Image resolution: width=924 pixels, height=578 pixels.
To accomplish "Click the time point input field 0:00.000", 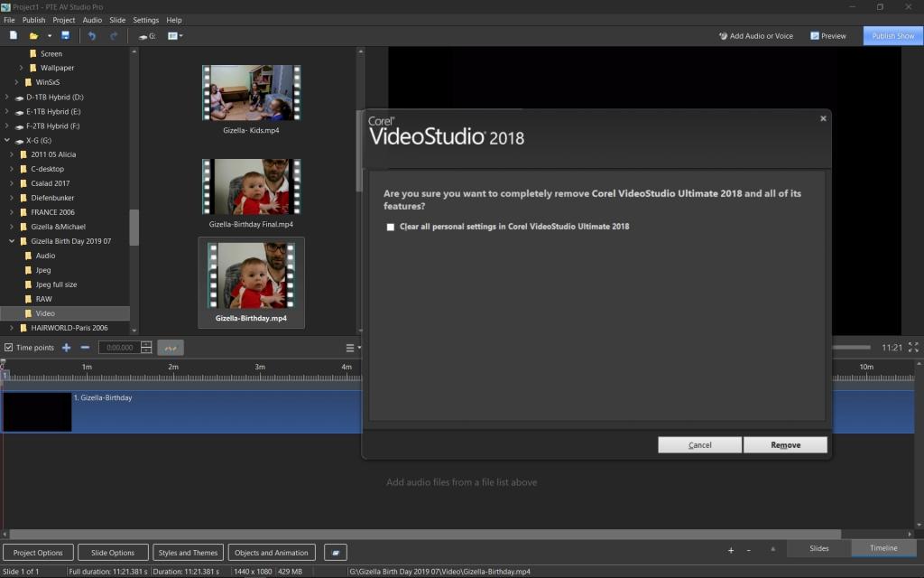I will (x=120, y=348).
